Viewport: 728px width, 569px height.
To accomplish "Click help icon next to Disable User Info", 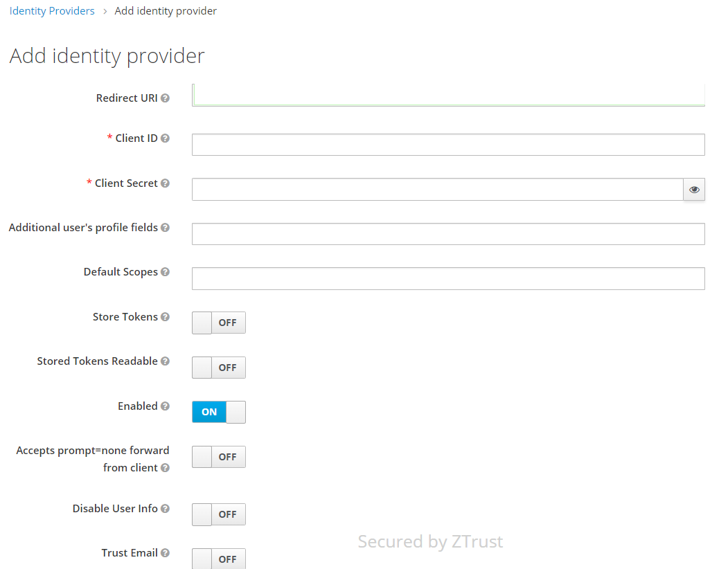I will coord(165,509).
